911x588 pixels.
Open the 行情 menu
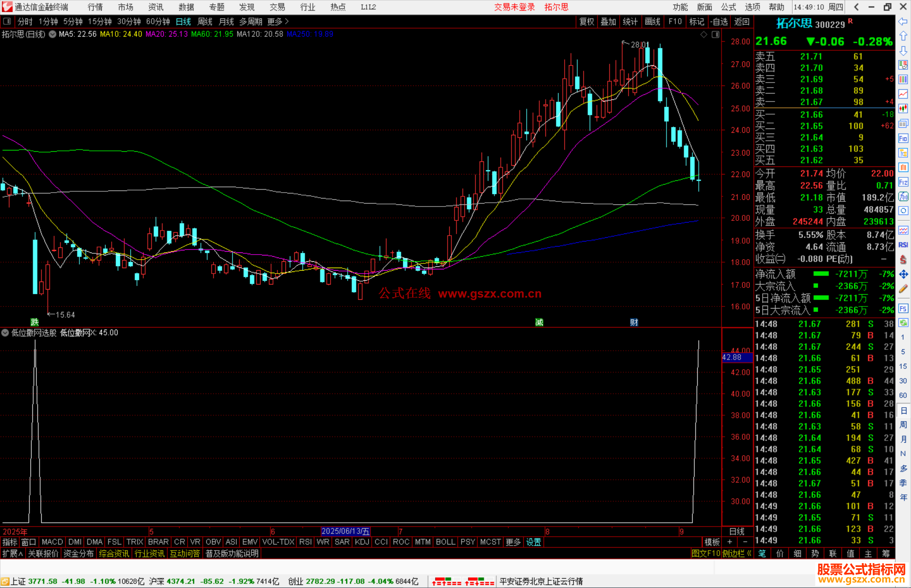click(x=95, y=7)
